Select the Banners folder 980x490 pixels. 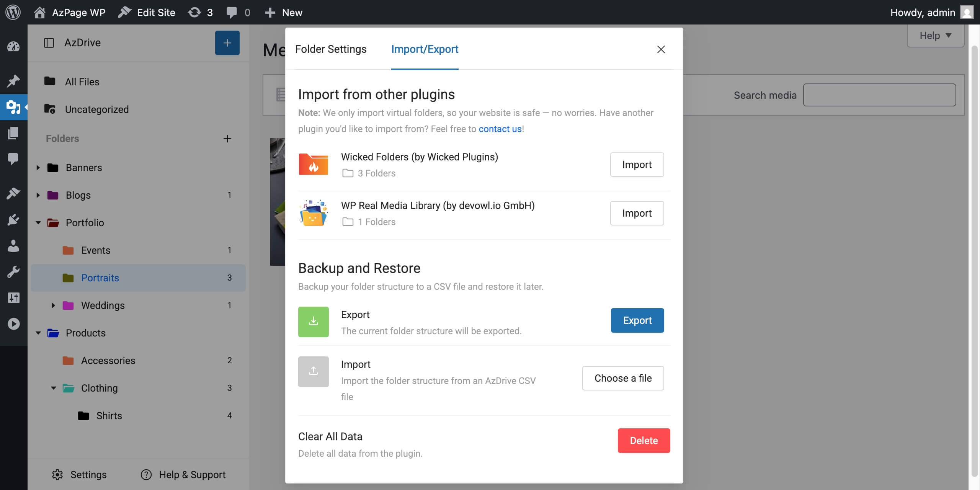pos(138,168)
